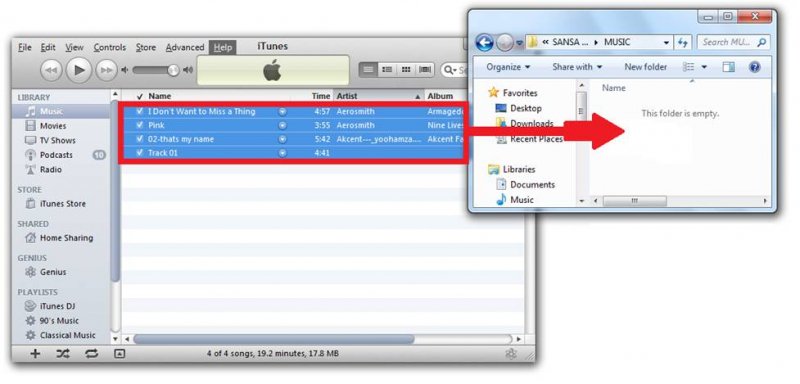
Task: Open the Controls menu in iTunes
Action: pos(110,47)
